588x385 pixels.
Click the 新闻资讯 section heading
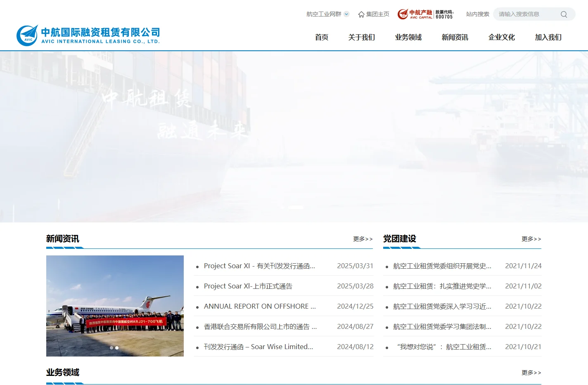coord(63,239)
